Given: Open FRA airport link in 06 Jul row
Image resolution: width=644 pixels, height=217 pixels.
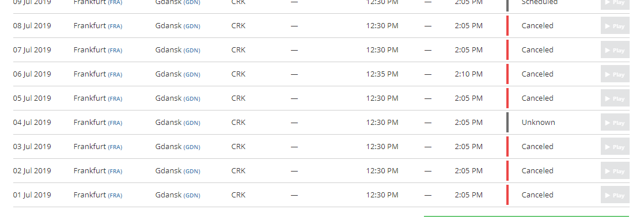Looking at the screenshot, I should pyautogui.click(x=115, y=75).
